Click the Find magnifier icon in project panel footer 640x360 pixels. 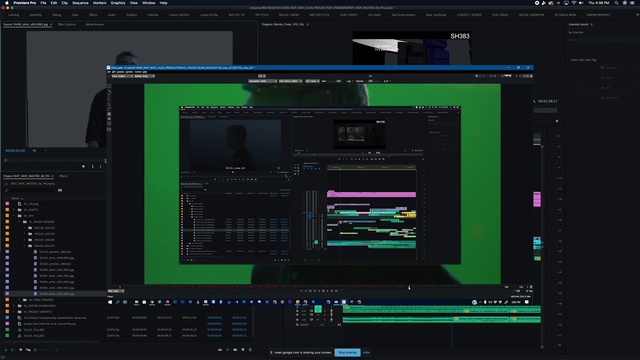(228, 349)
